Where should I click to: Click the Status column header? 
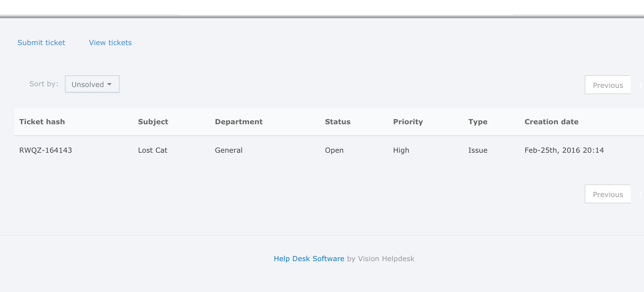click(x=337, y=122)
